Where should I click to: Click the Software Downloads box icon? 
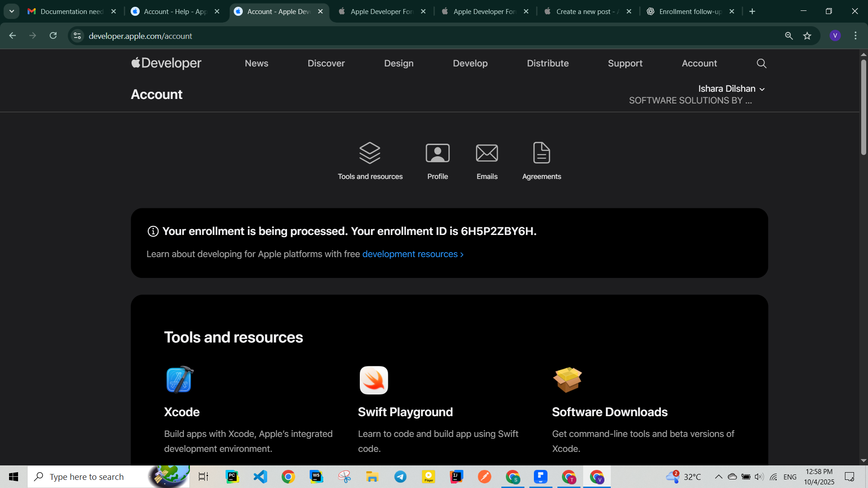(567, 380)
